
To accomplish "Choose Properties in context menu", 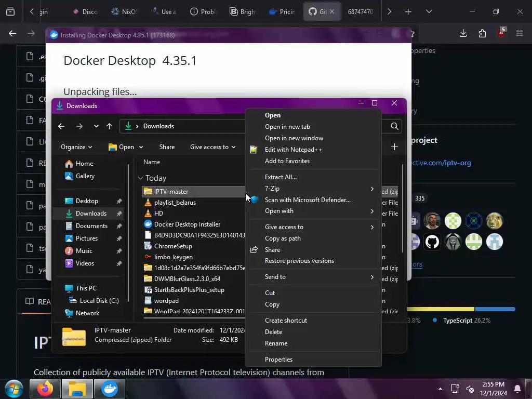I will pos(313,360).
